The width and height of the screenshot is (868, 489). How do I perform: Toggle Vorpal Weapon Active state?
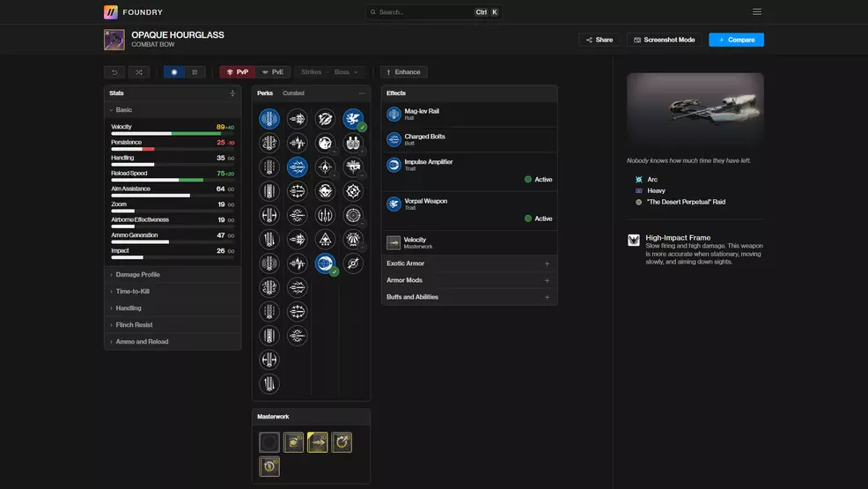pos(538,219)
